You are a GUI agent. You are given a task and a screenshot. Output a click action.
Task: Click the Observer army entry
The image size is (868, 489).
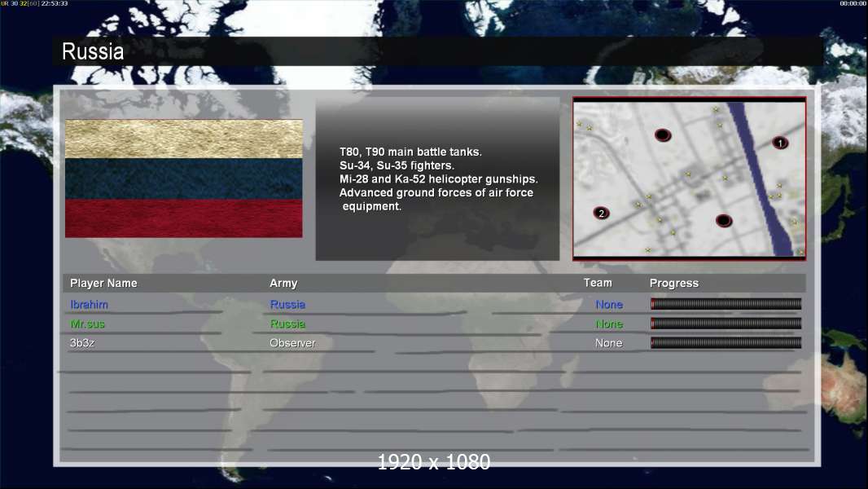click(x=292, y=343)
